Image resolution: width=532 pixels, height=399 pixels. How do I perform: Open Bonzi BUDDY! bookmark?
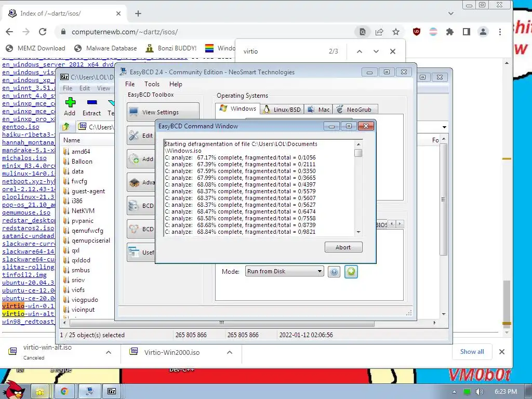[x=171, y=48]
